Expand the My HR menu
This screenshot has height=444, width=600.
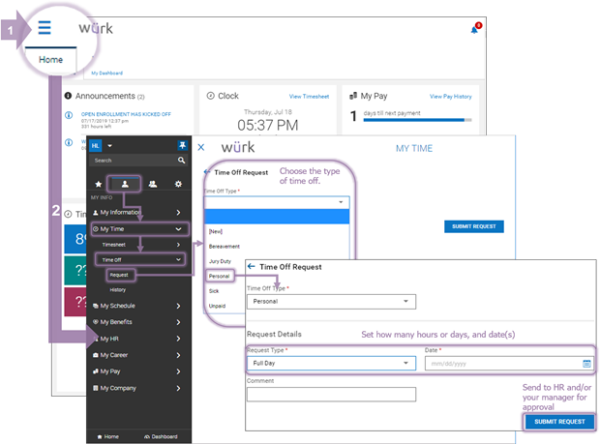137,339
